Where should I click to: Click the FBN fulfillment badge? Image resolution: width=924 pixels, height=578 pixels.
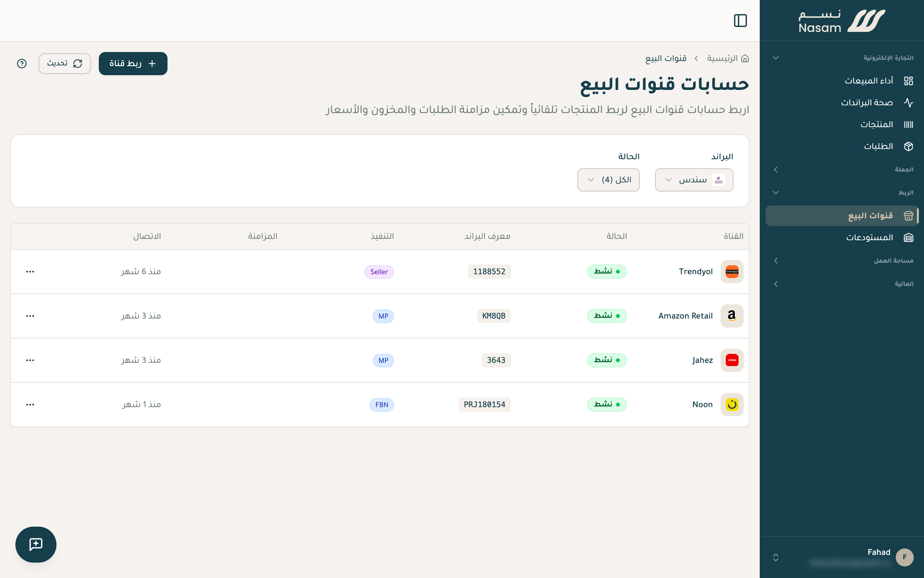pyautogui.click(x=382, y=405)
